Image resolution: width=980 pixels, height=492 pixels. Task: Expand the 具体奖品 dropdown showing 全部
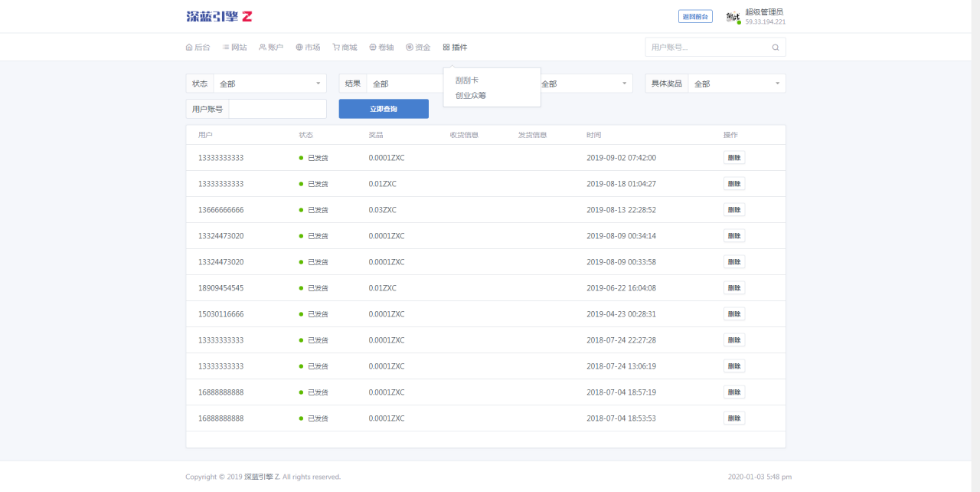pos(737,83)
